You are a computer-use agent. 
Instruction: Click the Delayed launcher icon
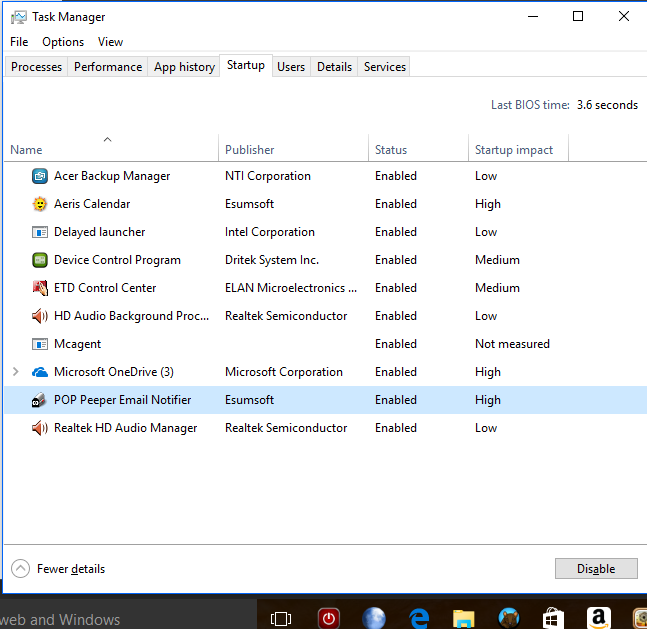[x=40, y=232]
